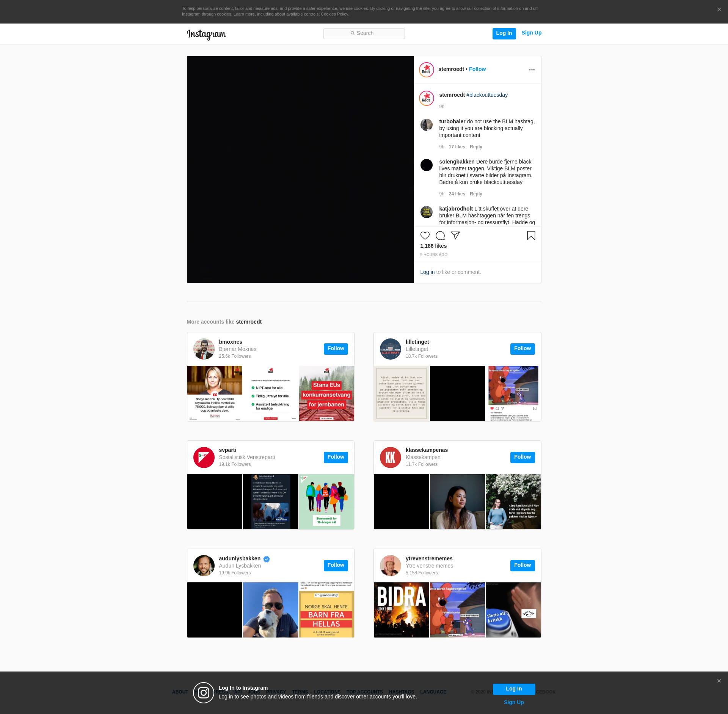Click the verified badge next to audunlysbakken
This screenshot has height=714, width=728.
(x=267, y=559)
